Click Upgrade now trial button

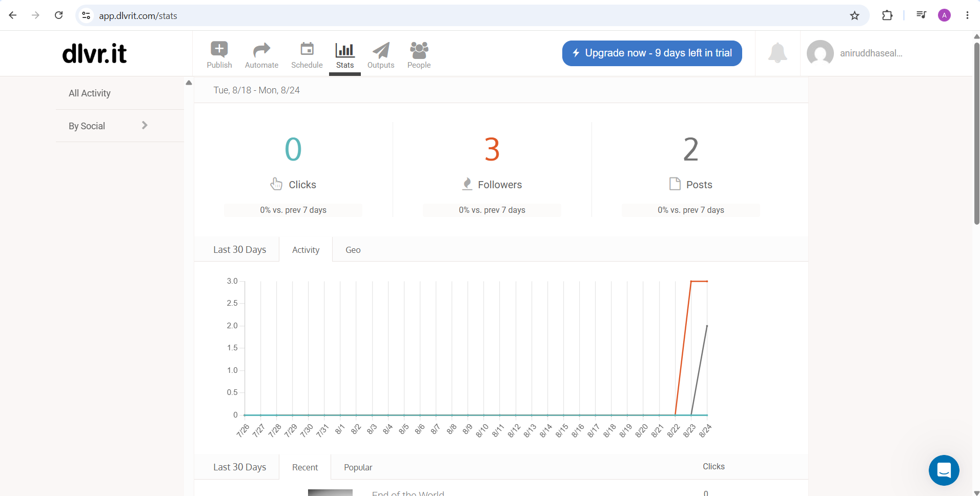coord(652,53)
